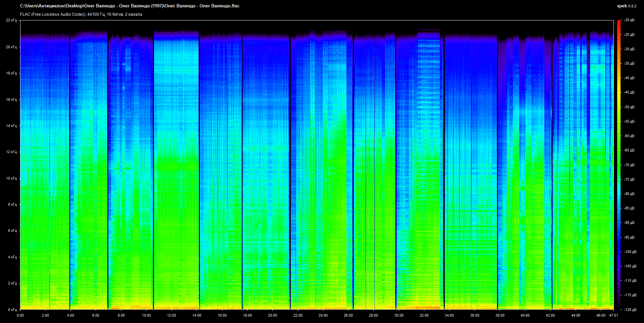Viewport: 644px width, 323px height.
Task: Click the -70 дБ level label
Action: [x=629, y=165]
